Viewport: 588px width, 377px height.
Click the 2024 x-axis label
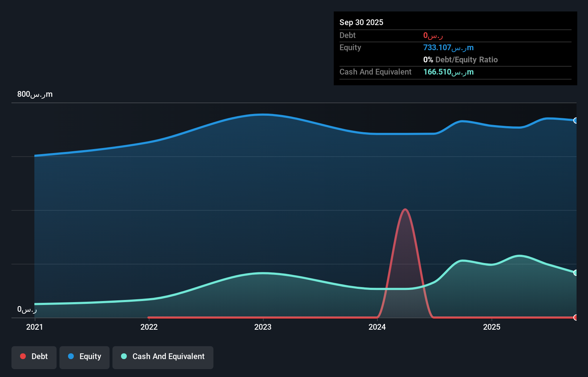click(377, 327)
